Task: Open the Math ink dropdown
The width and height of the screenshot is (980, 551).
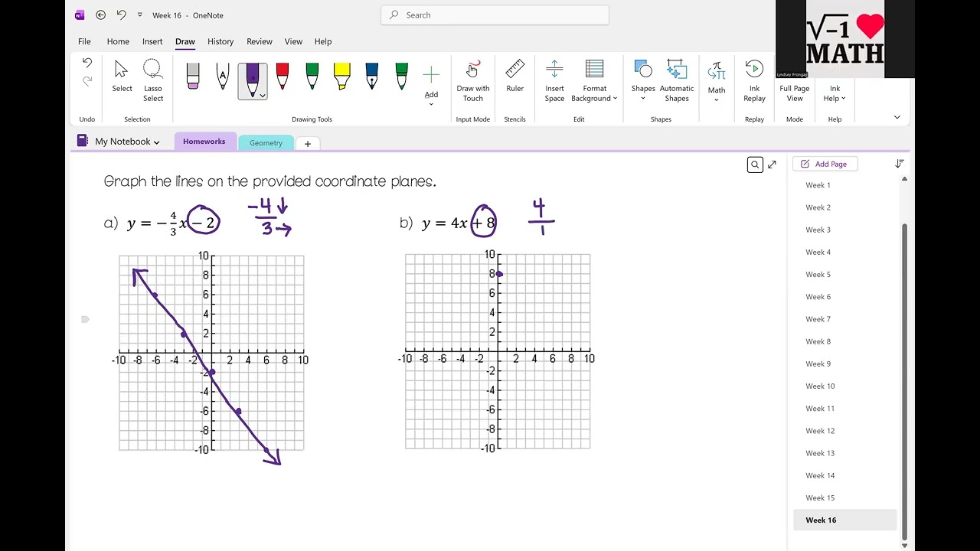Action: [717, 83]
